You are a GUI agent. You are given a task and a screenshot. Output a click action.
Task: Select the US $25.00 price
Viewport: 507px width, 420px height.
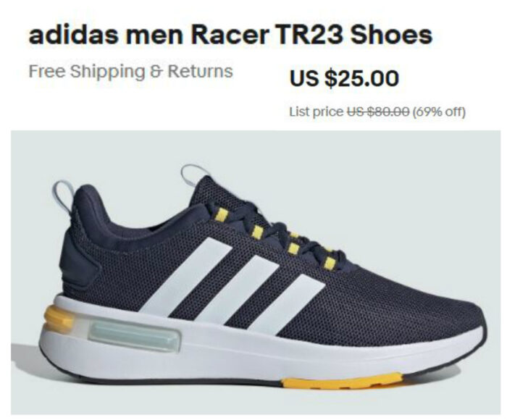coord(344,78)
